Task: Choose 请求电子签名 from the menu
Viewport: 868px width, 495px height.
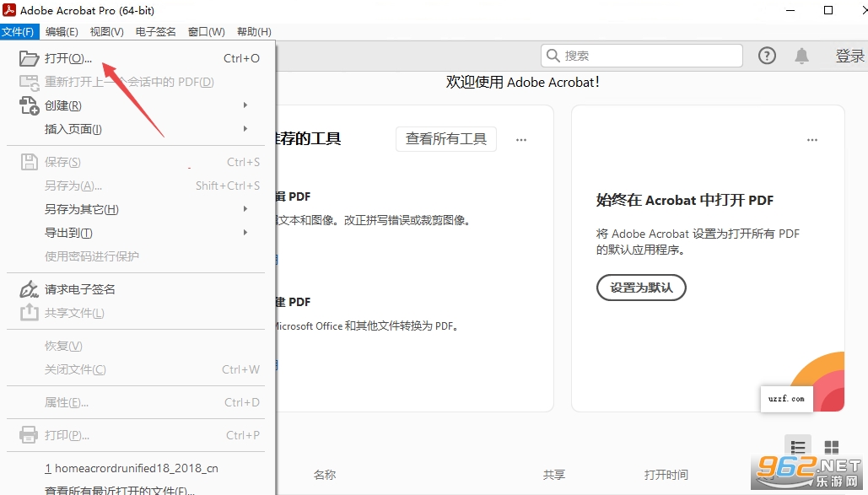Action: point(136,289)
